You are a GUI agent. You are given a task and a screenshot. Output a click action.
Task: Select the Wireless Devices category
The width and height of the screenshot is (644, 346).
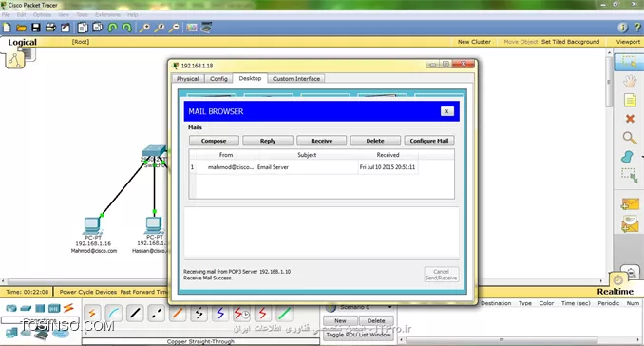(54, 308)
